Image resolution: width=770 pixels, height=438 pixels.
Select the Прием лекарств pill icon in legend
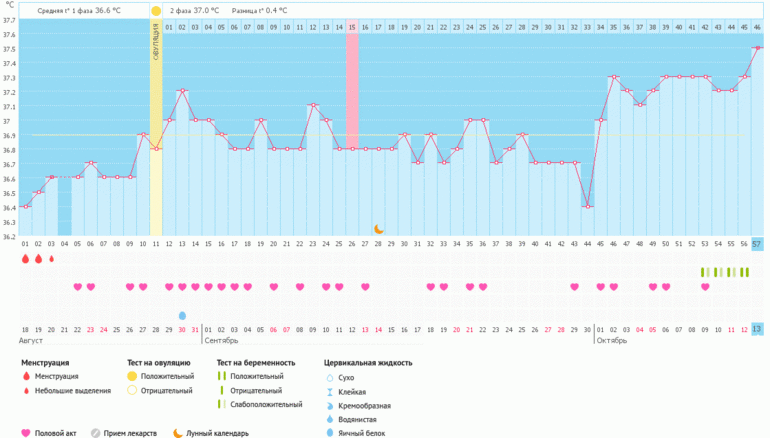[97, 433]
